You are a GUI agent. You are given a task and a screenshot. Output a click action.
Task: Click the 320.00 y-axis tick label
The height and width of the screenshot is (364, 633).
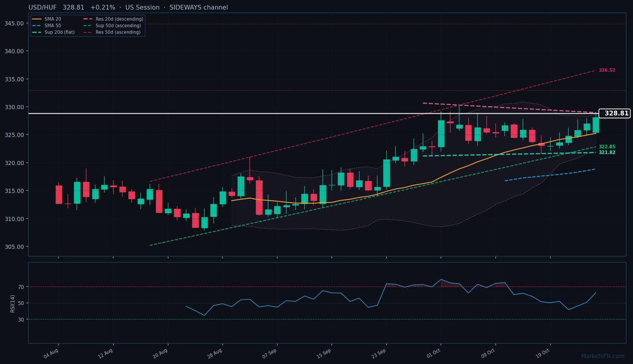14,163
